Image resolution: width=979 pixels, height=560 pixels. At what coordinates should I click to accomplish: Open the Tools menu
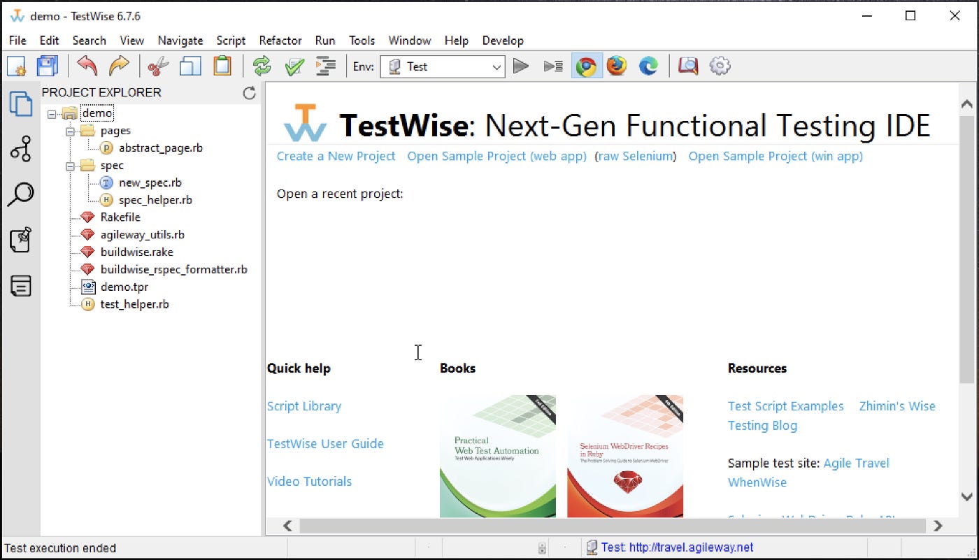point(362,41)
